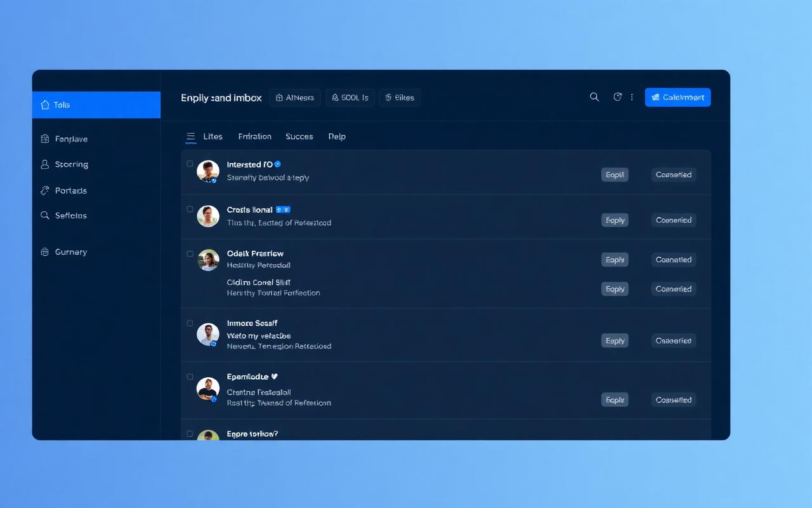Image resolution: width=812 pixels, height=508 pixels.
Task: Tick the checkbox for Inmore Scsaff row
Action: tap(190, 323)
